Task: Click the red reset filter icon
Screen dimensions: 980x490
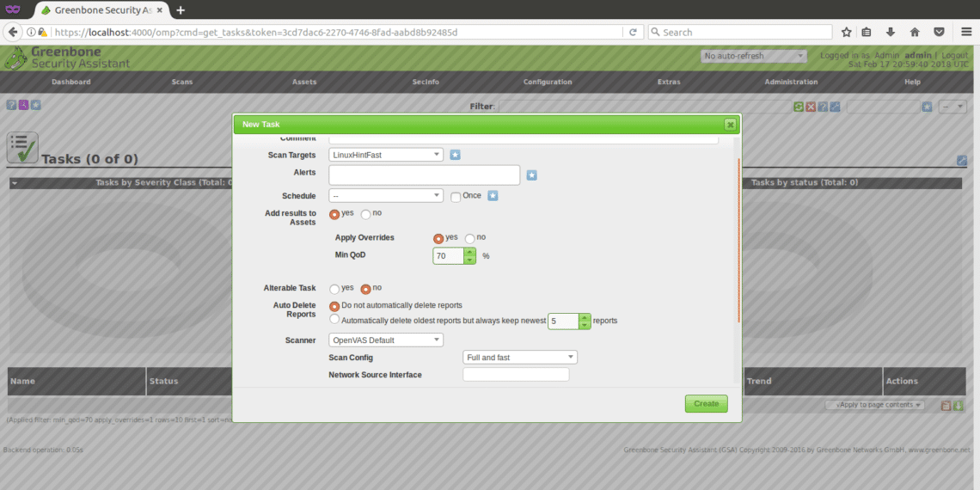Action: (811, 107)
